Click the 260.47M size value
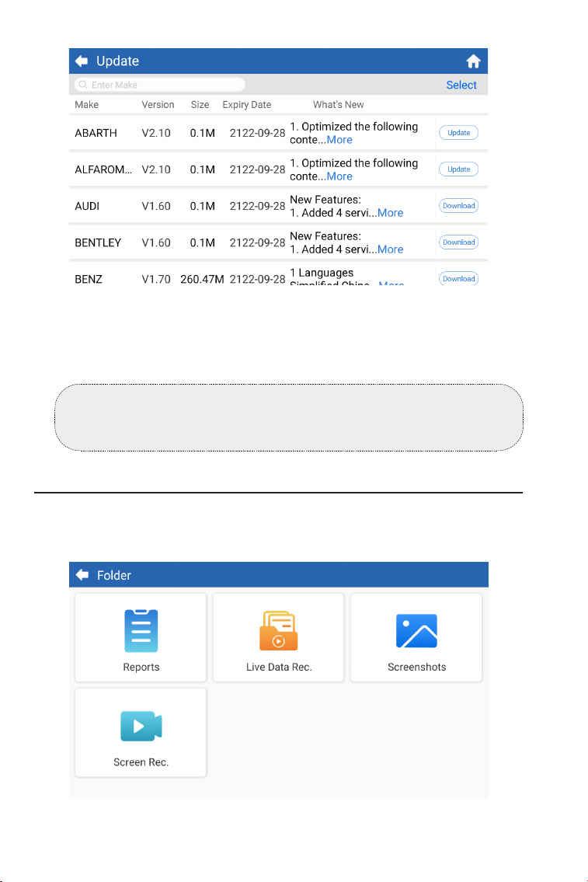Image resolution: width=588 pixels, height=882 pixels. (203, 280)
